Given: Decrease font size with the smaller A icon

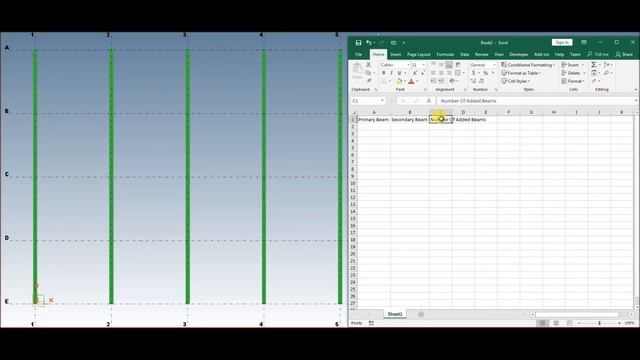Looking at the screenshot, I should coord(423,73).
